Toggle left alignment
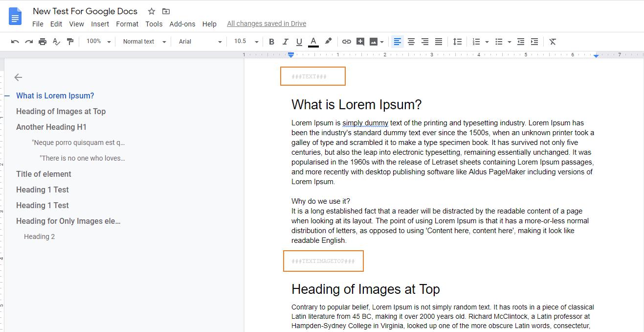644x332 pixels. [x=398, y=42]
